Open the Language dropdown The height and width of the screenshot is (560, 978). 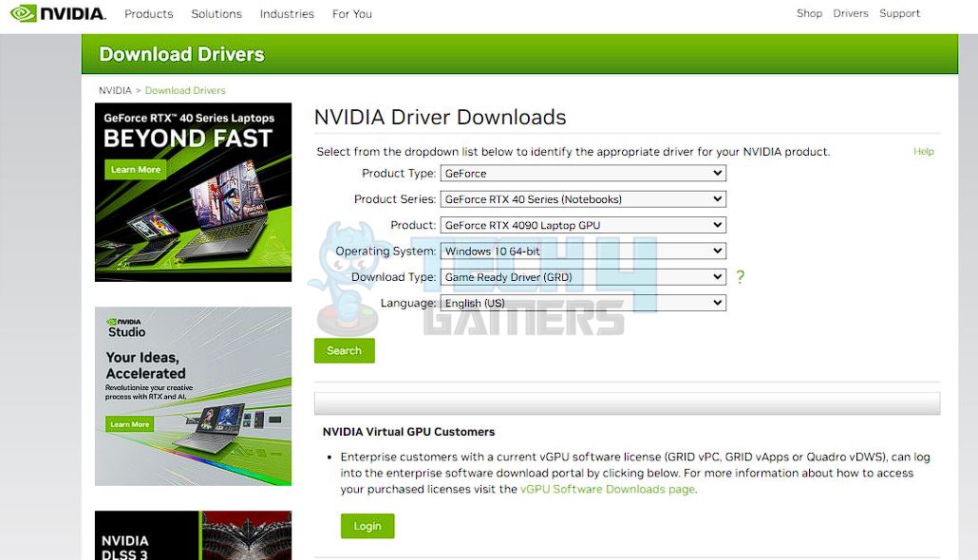[x=582, y=302]
